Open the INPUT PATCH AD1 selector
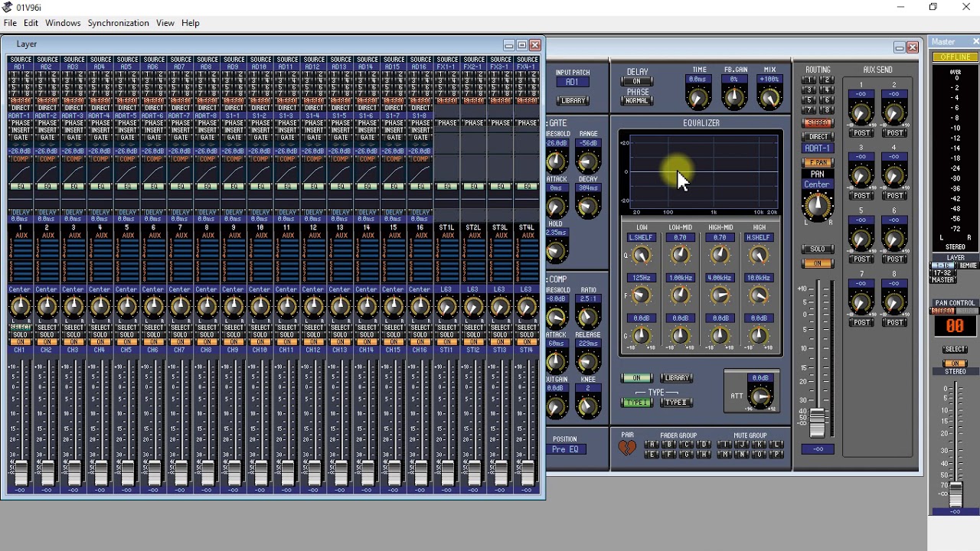 point(573,82)
